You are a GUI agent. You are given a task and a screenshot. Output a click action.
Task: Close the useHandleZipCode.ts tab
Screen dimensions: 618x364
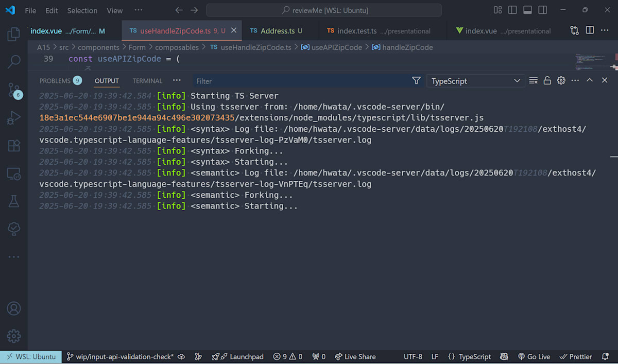pyautogui.click(x=233, y=31)
